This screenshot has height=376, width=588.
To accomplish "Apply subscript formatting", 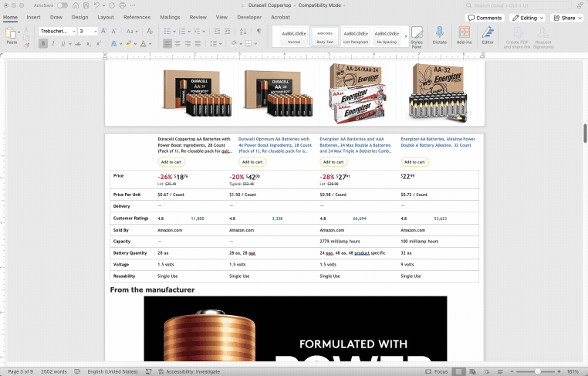I will [89, 44].
